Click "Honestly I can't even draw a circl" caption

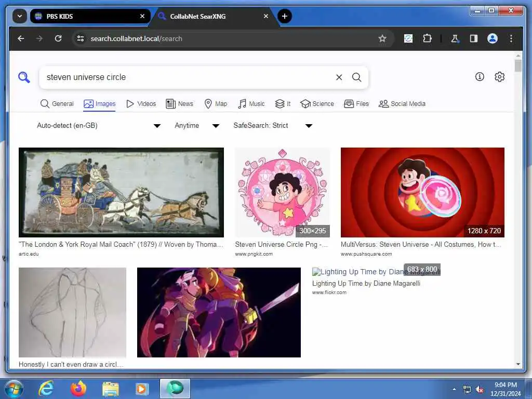pos(71,364)
